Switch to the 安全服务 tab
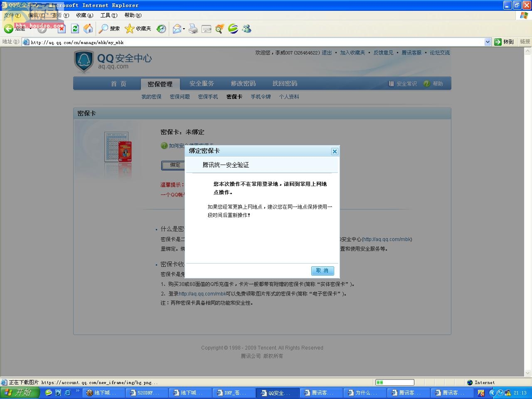The width and height of the screenshot is (532, 399). coord(202,84)
